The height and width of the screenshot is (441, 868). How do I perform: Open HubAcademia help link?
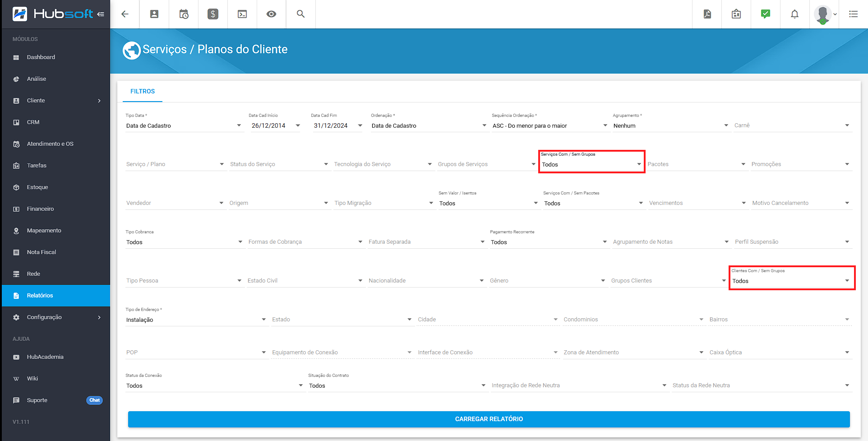point(56,357)
